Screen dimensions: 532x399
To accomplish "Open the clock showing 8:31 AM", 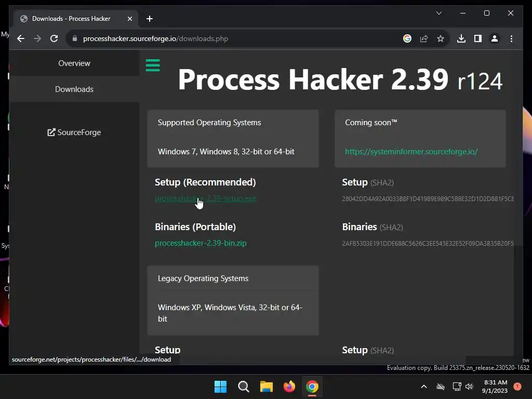I will point(495,387).
